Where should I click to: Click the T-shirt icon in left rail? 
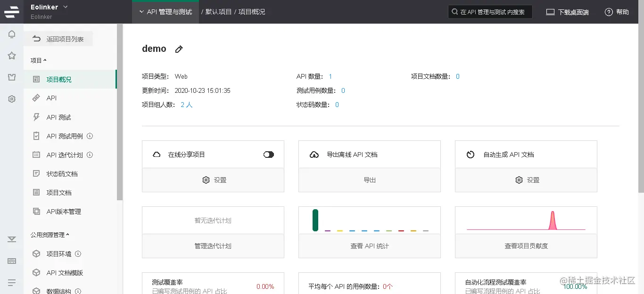(x=12, y=77)
